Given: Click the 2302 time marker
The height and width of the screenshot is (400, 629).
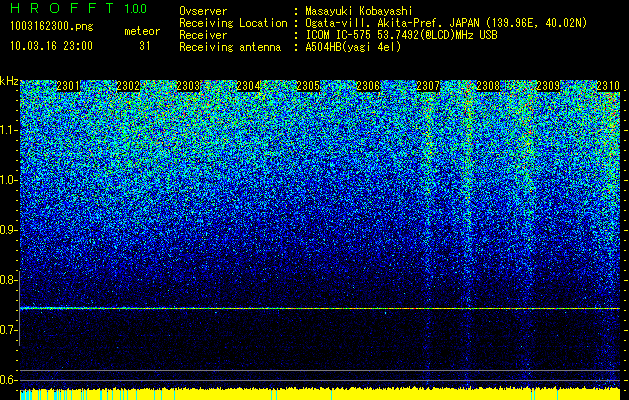Looking at the screenshot, I should [x=128, y=86].
